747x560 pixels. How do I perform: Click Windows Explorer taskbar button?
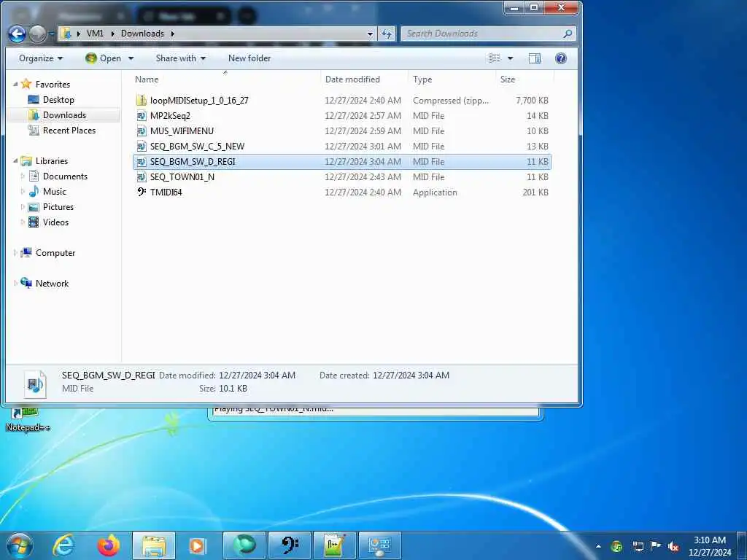pyautogui.click(x=153, y=545)
